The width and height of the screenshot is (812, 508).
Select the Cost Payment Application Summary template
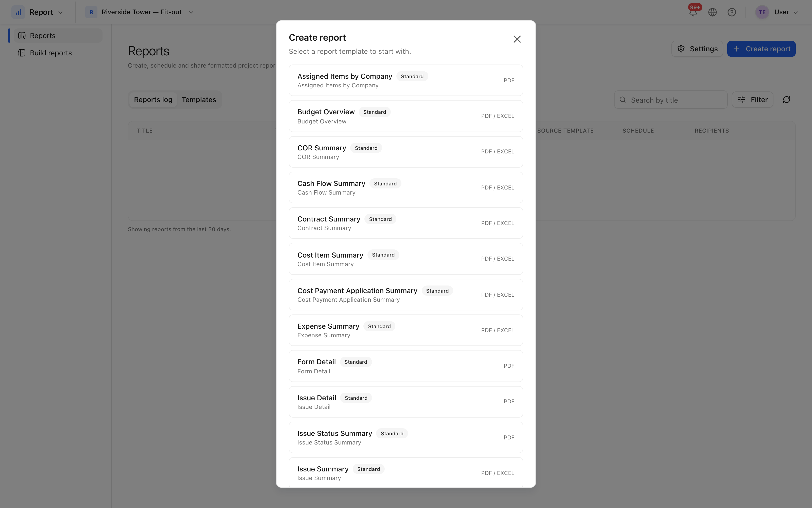tap(406, 295)
